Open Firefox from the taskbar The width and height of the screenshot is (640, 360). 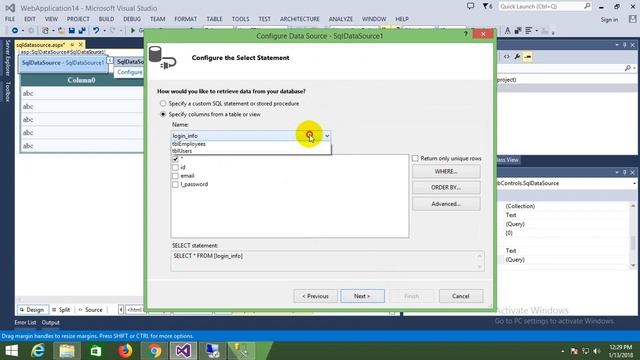(x=125, y=351)
